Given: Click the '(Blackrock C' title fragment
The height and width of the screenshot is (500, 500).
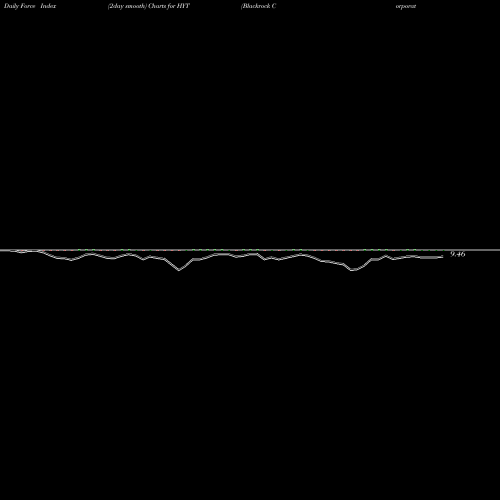Looking at the screenshot, I should point(258,6).
